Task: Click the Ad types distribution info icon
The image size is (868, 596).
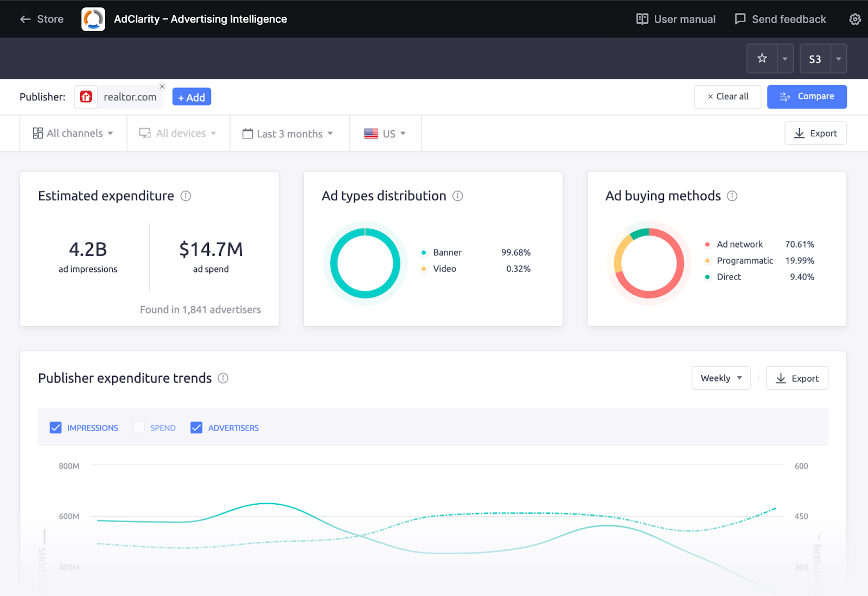Action: point(458,196)
